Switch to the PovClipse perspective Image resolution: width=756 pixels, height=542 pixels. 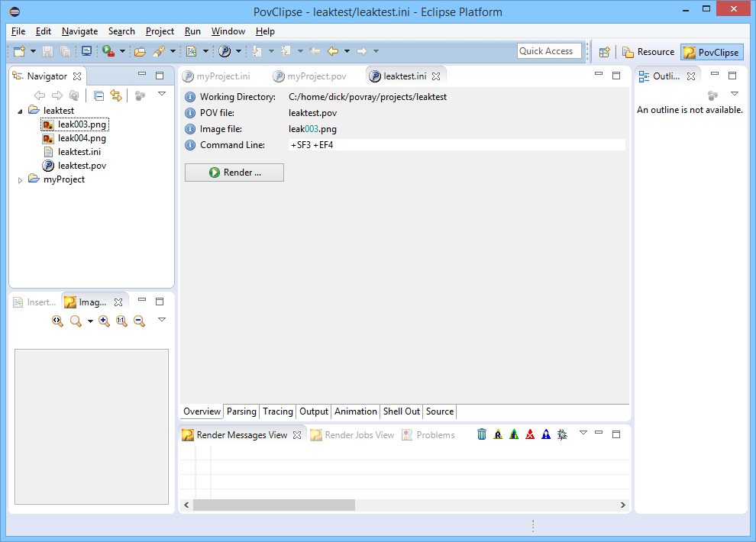click(x=712, y=52)
